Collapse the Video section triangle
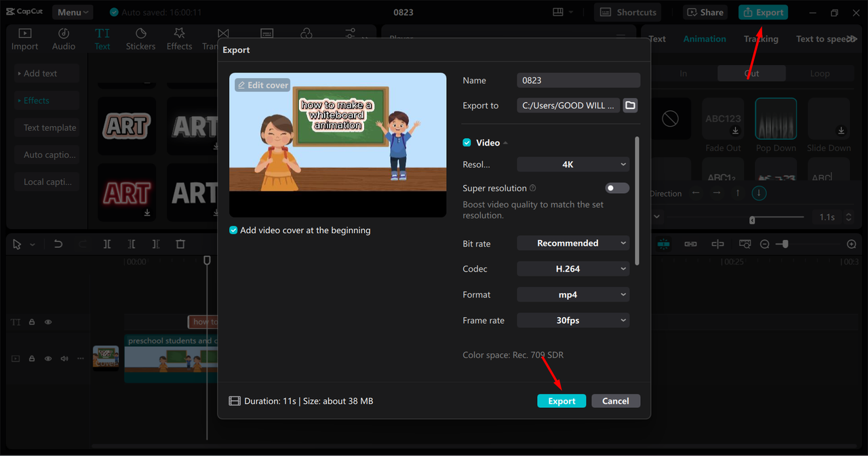 click(x=506, y=143)
